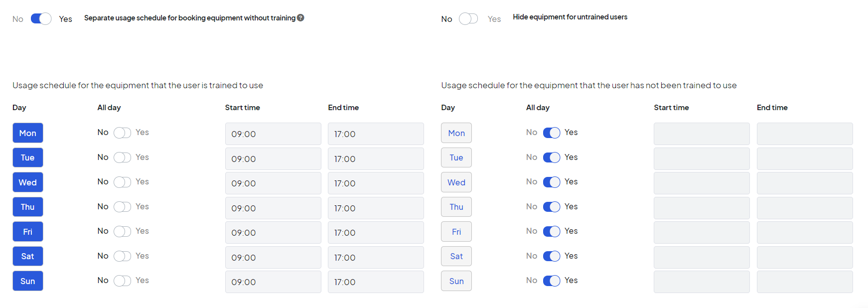Select Tue button in untrained schedule
The image size is (868, 308).
tap(456, 157)
